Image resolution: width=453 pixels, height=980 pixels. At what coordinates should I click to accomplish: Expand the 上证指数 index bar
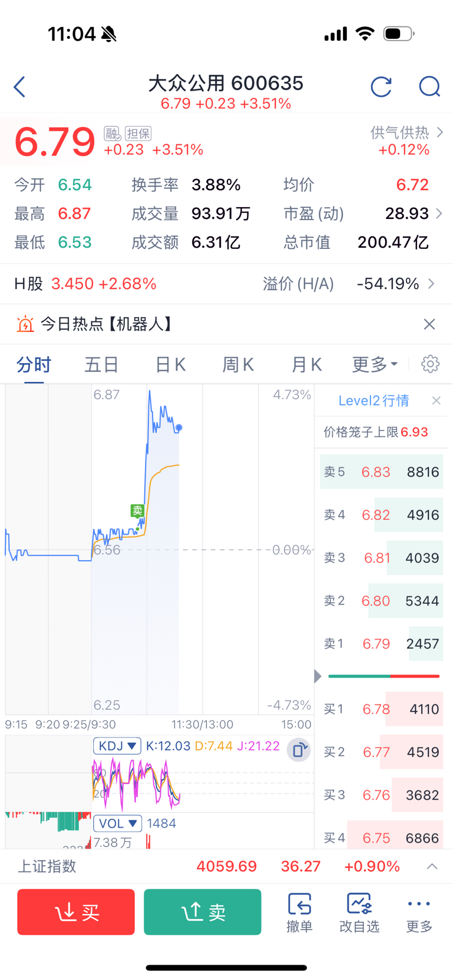point(432,866)
